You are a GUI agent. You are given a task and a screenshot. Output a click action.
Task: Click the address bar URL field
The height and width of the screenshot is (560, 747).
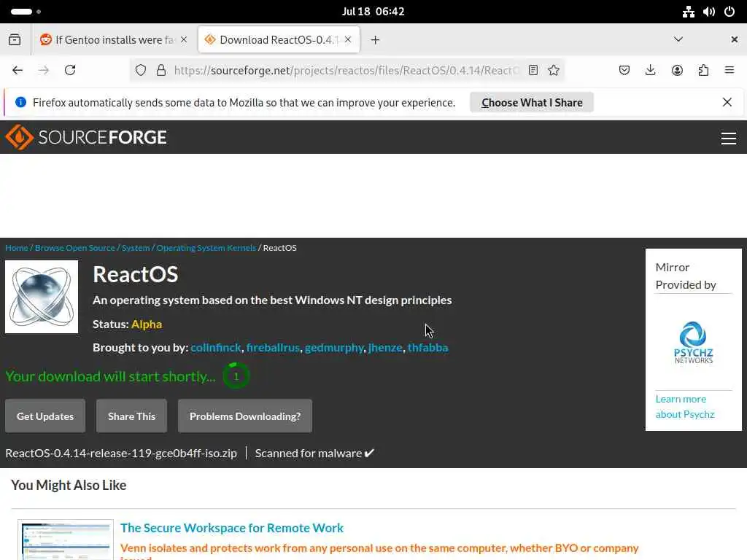click(346, 71)
